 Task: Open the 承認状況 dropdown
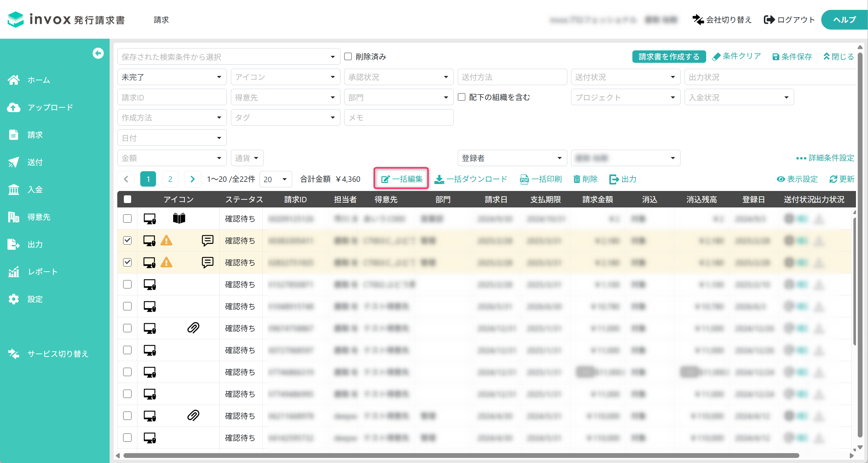pyautogui.click(x=399, y=77)
